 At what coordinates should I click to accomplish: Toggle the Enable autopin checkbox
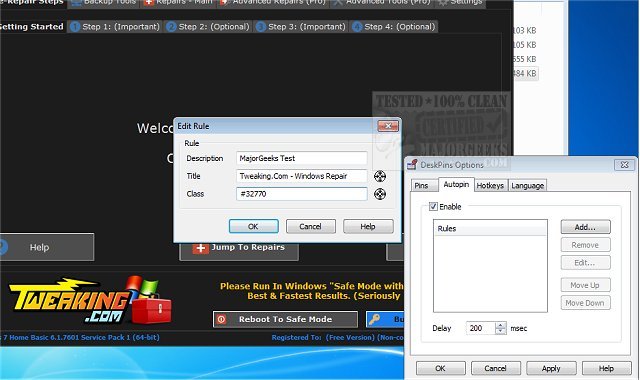(x=433, y=207)
